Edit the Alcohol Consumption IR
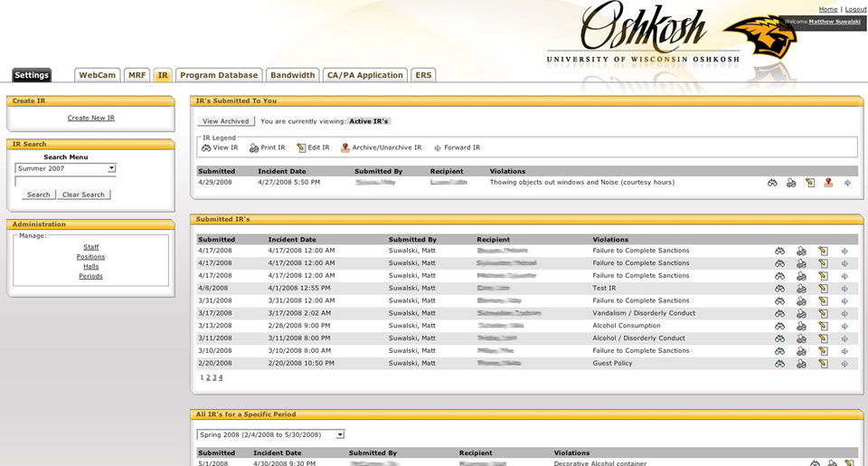Image resolution: width=868 pixels, height=466 pixels. pos(823,327)
